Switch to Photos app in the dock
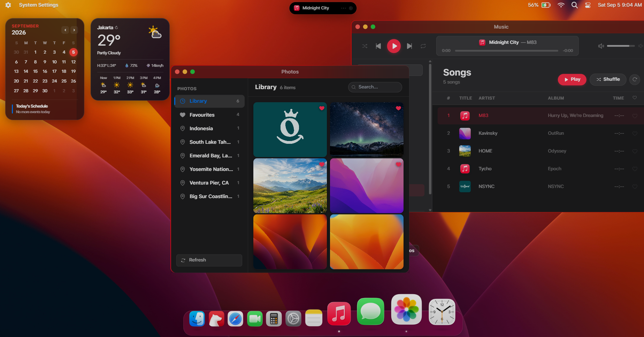Viewport: 644px width, 337px height. pos(406,309)
